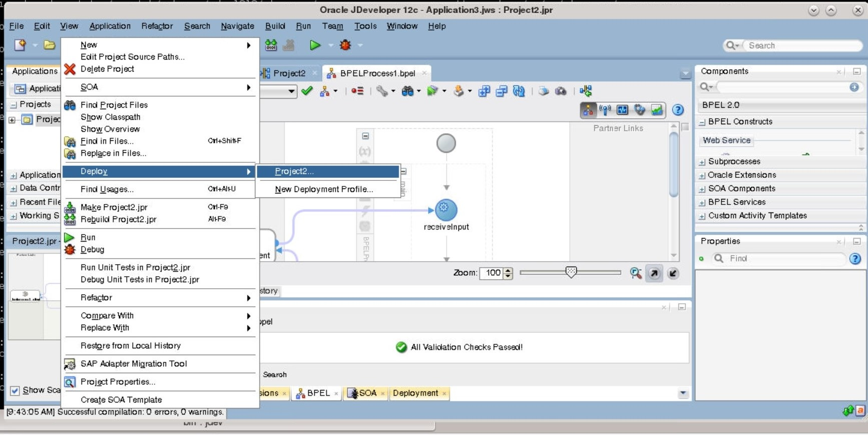Switch to the BPEL design view icon
Image resolution: width=868 pixels, height=435 pixels.
[x=588, y=110]
